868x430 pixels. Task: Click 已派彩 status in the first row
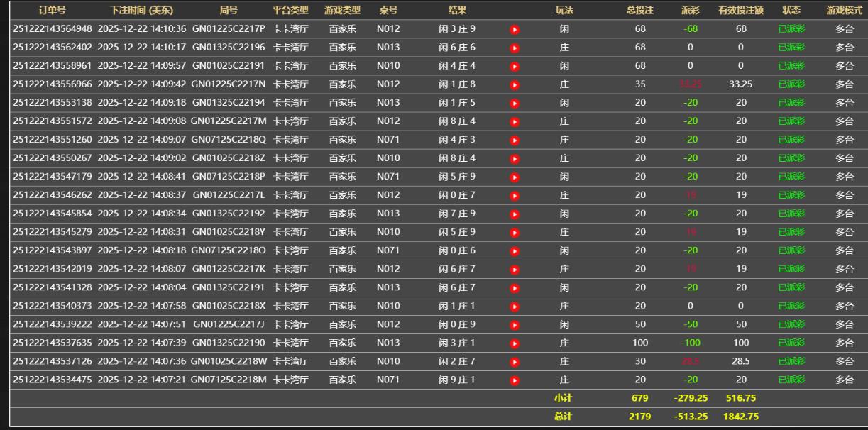coord(791,29)
